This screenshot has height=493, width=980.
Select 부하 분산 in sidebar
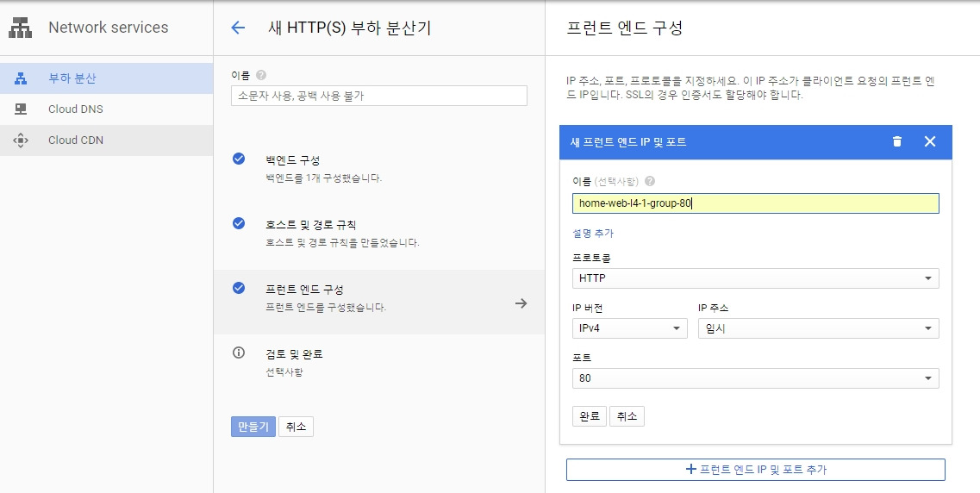[106, 78]
